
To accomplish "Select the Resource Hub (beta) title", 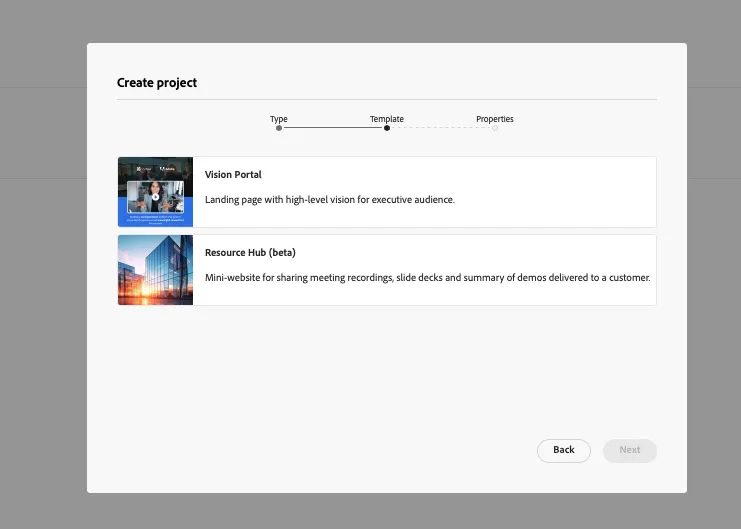I will pos(250,252).
